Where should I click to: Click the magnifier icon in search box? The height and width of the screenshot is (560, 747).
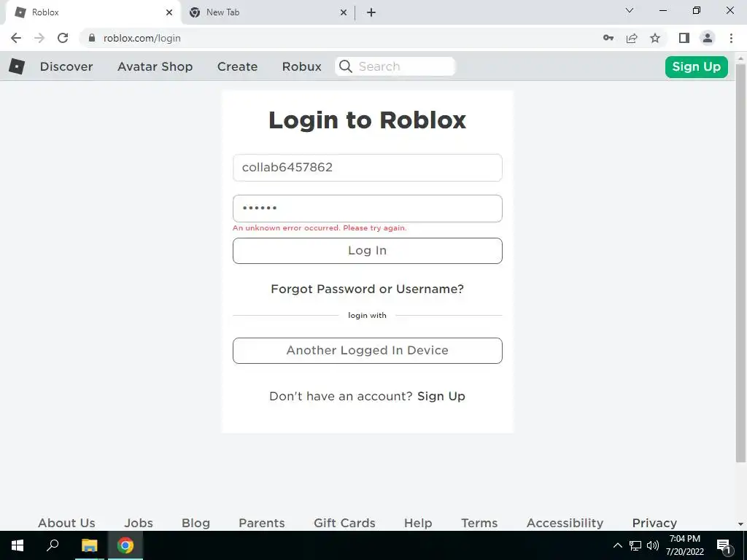pyautogui.click(x=346, y=66)
